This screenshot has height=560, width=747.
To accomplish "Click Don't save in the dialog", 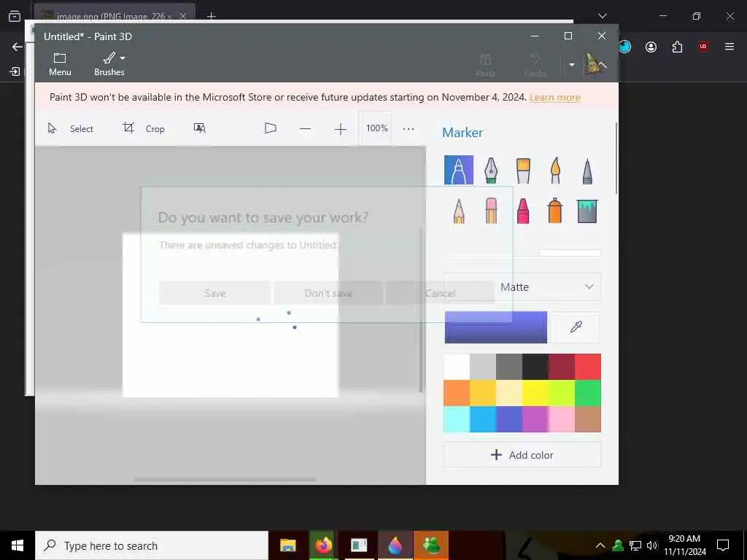I will (328, 293).
